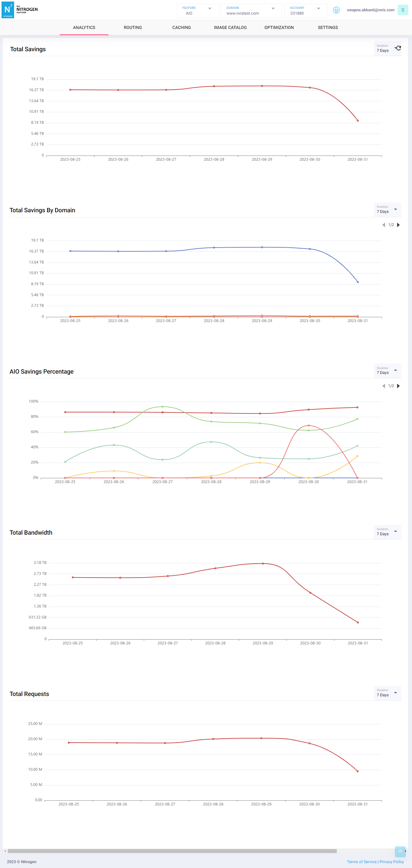Viewport: 412px width, 868px height.
Task: Open the Account dropdown showing 331880
Action: tap(305, 11)
